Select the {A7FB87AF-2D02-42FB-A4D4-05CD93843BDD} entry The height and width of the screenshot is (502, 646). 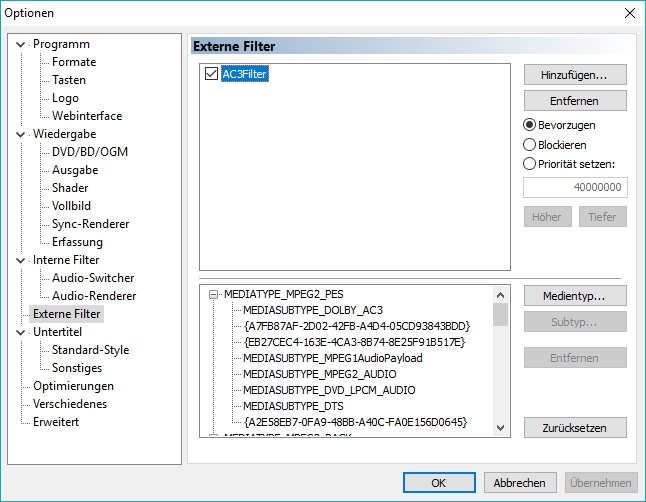point(356,326)
